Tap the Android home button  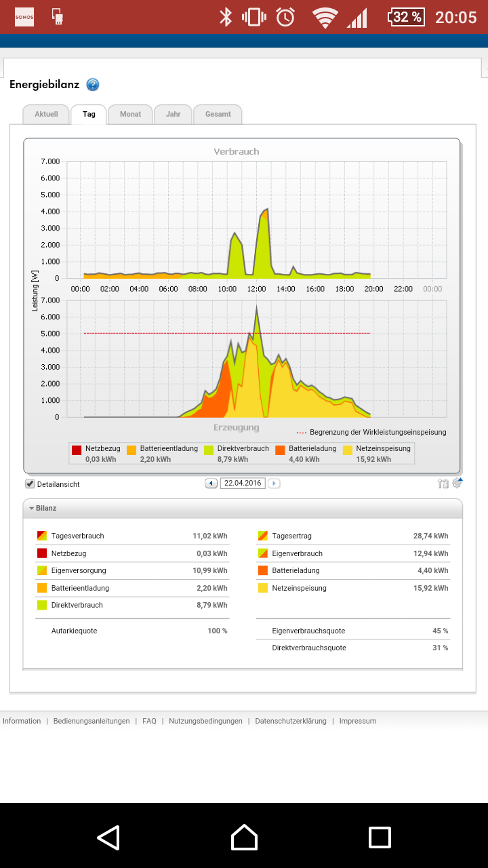[x=244, y=837]
